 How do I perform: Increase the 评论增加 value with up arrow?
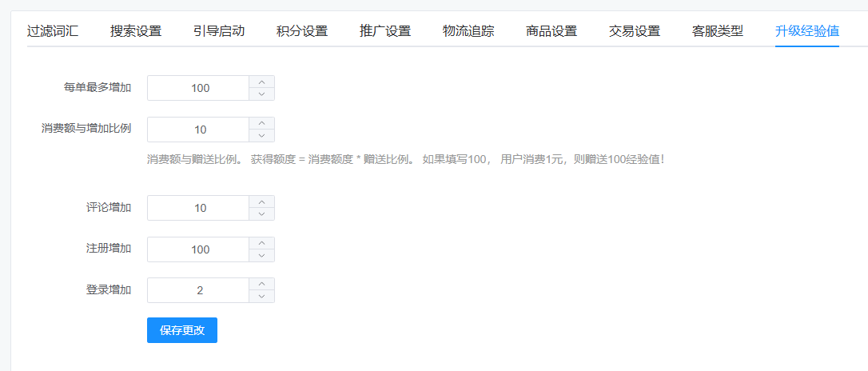coord(262,201)
